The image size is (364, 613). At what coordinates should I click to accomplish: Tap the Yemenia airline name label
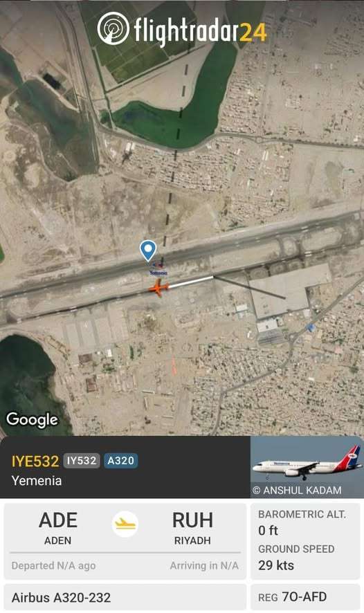(37, 480)
